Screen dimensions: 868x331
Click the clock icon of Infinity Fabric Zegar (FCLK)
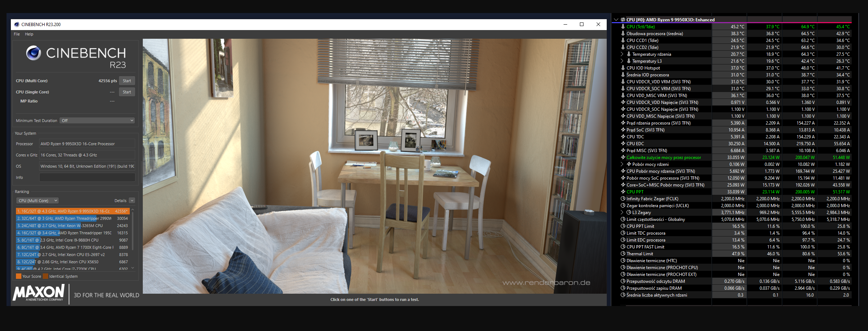tap(623, 198)
